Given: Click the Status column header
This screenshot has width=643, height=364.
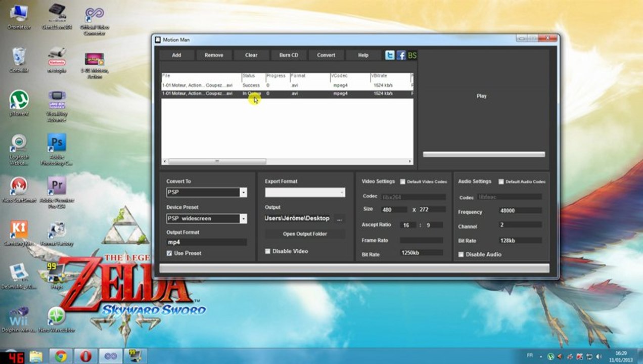Looking at the screenshot, I should click(x=254, y=76).
